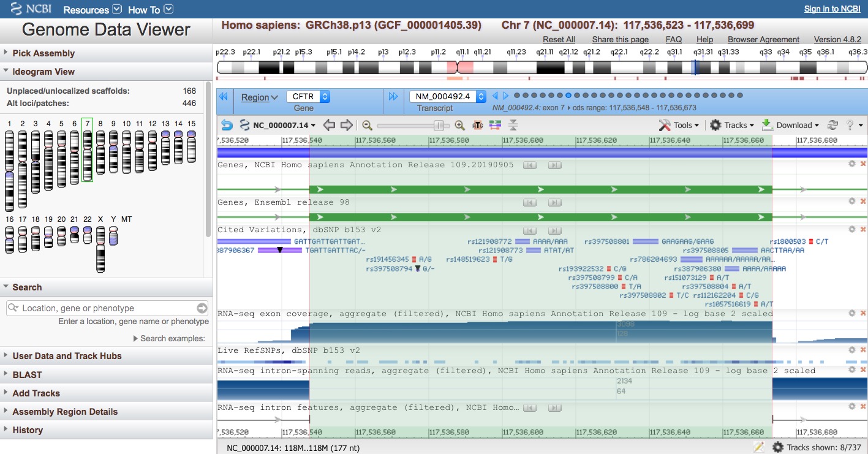Screen dimensions: 868x454
Task: Expand the Pick Assembly panel
Action: click(106, 53)
